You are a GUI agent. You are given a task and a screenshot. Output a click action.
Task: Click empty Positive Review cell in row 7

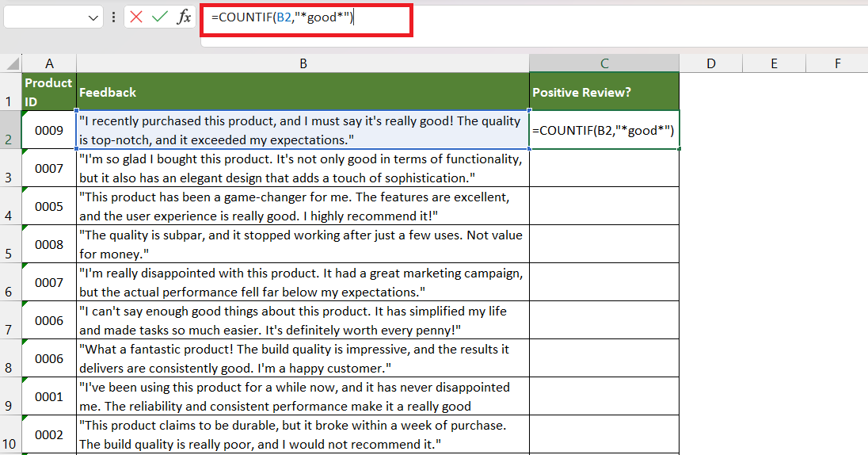(x=604, y=320)
